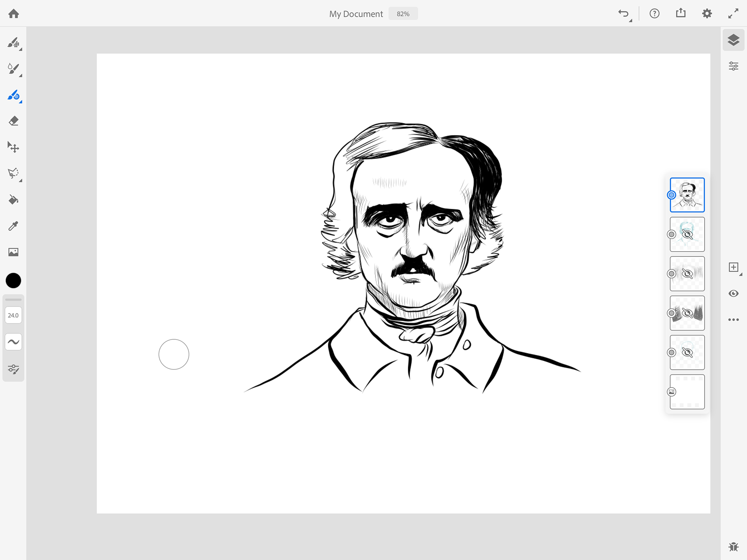Viewport: 747px width, 560px height.
Task: Toggle the layer visibility eye icon
Action: pos(733,293)
